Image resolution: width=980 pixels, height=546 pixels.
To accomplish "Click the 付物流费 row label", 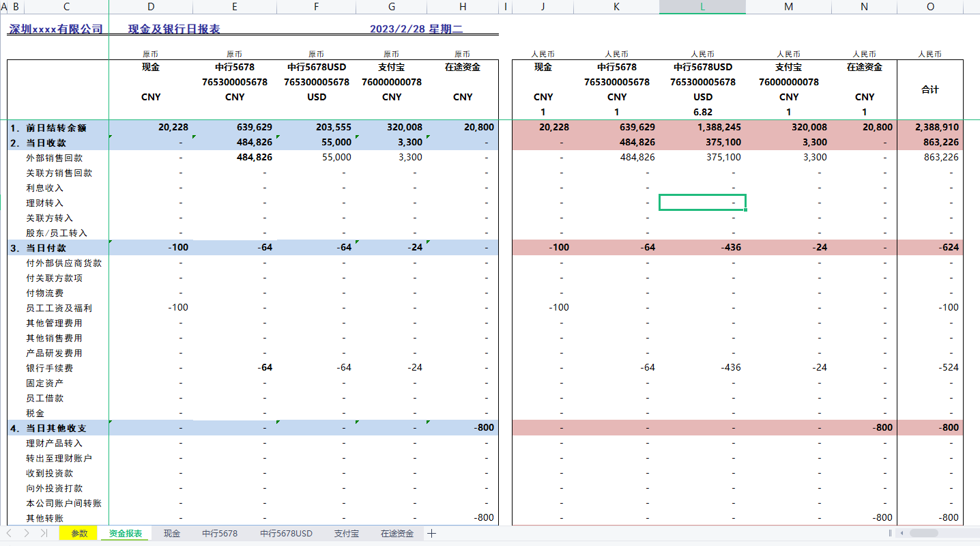I will [45, 293].
